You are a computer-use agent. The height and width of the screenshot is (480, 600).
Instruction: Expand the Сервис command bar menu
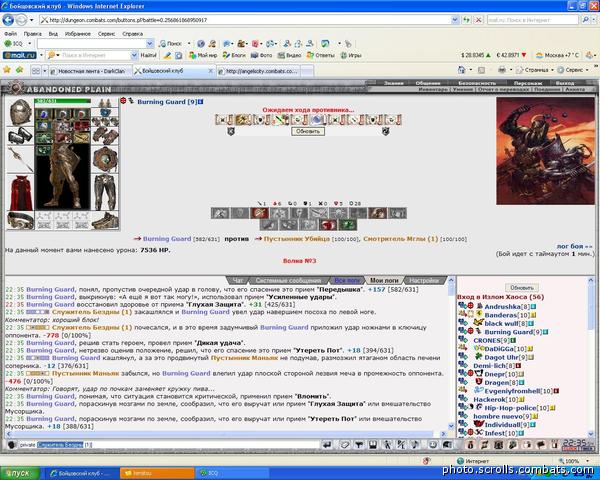572,70
